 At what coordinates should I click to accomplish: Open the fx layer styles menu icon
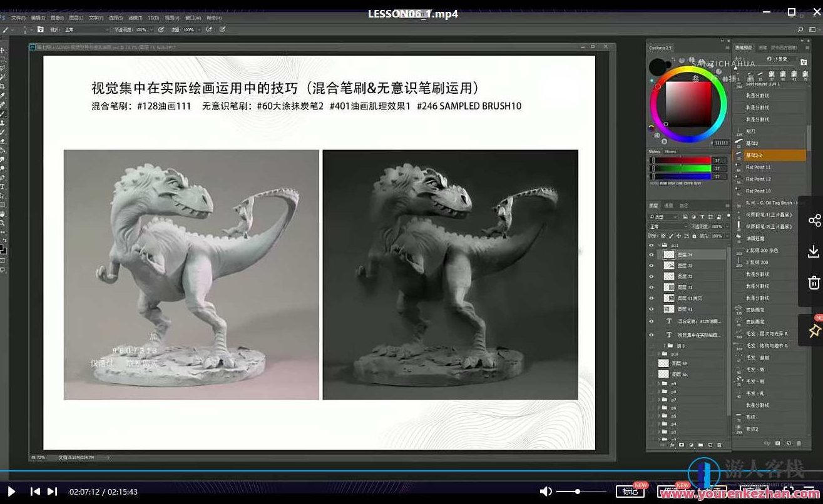click(x=673, y=445)
